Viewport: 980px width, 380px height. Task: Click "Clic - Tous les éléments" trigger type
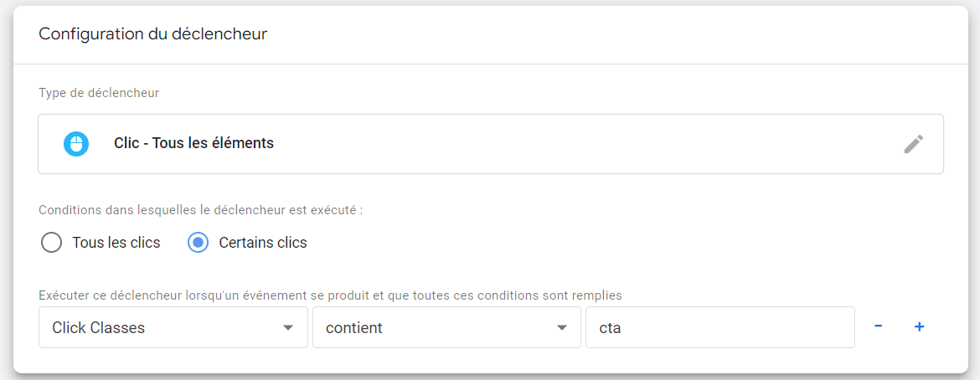193,143
